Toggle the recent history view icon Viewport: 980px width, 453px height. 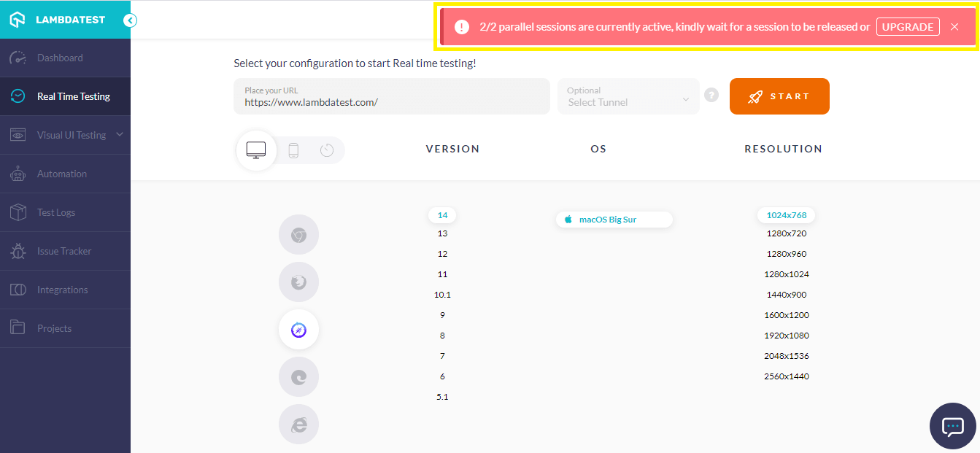(327, 150)
